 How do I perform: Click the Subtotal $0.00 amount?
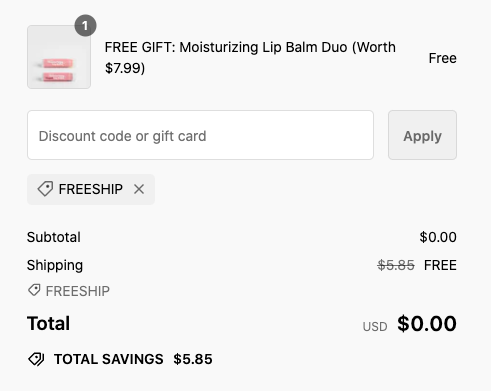tap(438, 237)
